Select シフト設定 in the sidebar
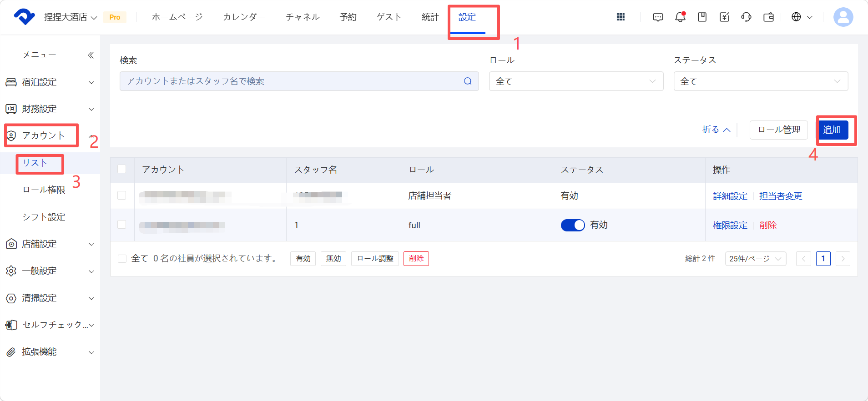Image resolution: width=868 pixels, height=401 pixels. pos(44,217)
